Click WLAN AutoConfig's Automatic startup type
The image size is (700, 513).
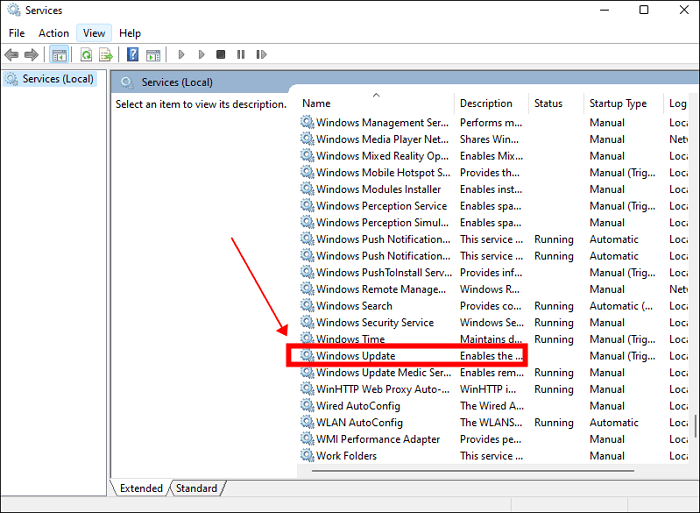click(614, 423)
